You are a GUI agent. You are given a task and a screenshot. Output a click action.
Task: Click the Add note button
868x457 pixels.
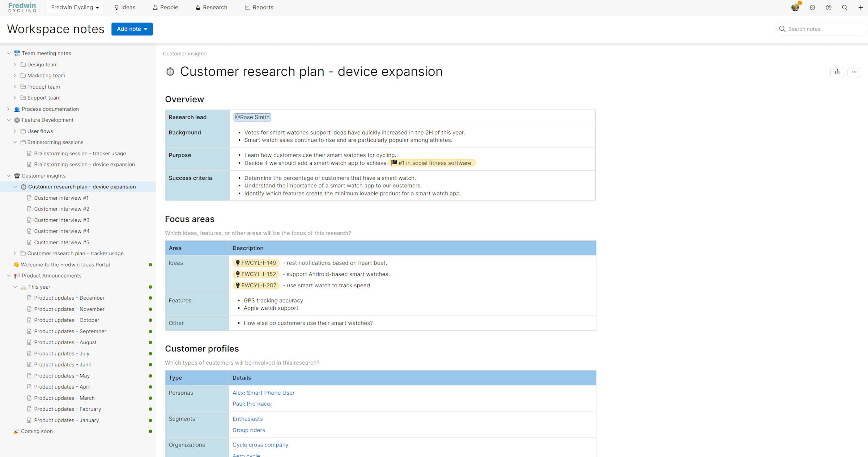coord(132,29)
